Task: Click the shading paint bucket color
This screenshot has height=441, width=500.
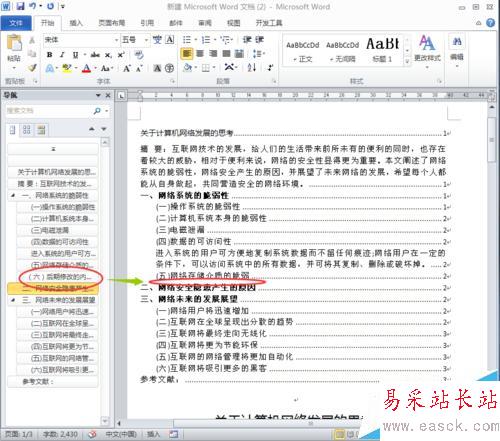Action: (x=188, y=68)
